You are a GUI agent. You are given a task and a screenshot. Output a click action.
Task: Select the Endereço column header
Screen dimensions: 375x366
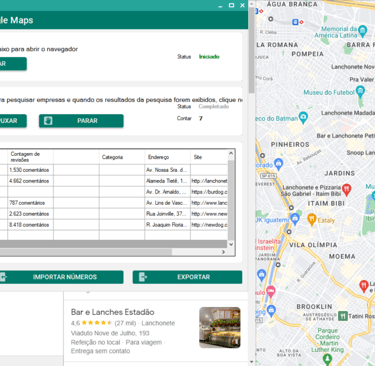click(x=167, y=157)
